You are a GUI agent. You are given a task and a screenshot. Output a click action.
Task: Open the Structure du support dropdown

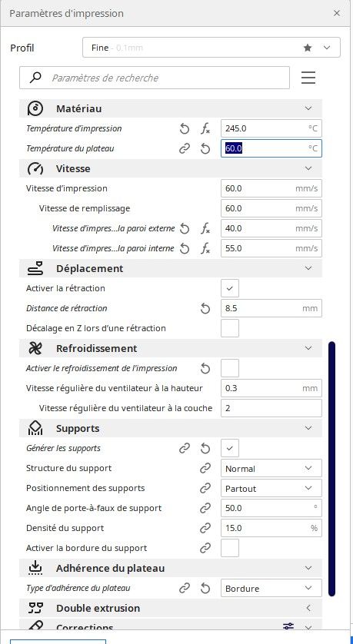click(x=271, y=468)
